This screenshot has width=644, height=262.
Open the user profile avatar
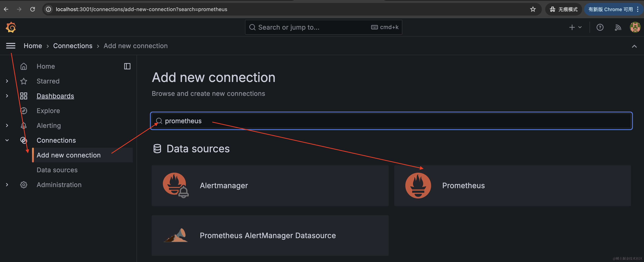click(635, 27)
